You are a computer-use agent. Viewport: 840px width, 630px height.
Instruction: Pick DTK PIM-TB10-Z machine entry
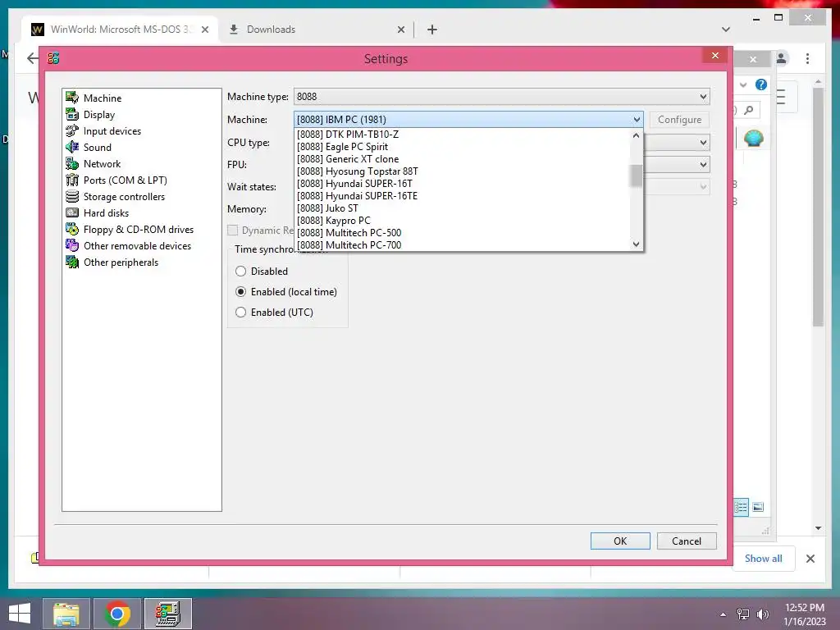(463, 135)
